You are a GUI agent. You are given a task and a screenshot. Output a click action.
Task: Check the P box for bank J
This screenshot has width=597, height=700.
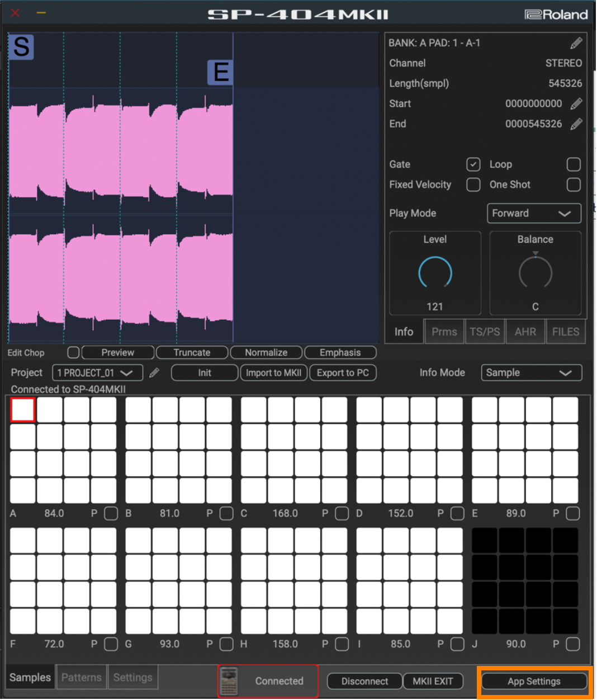point(573,644)
